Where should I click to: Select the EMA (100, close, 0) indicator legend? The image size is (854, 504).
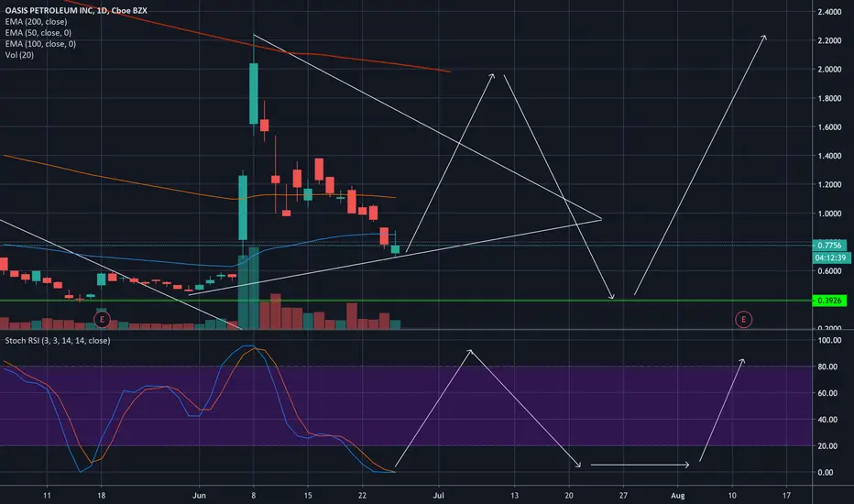pos(40,44)
